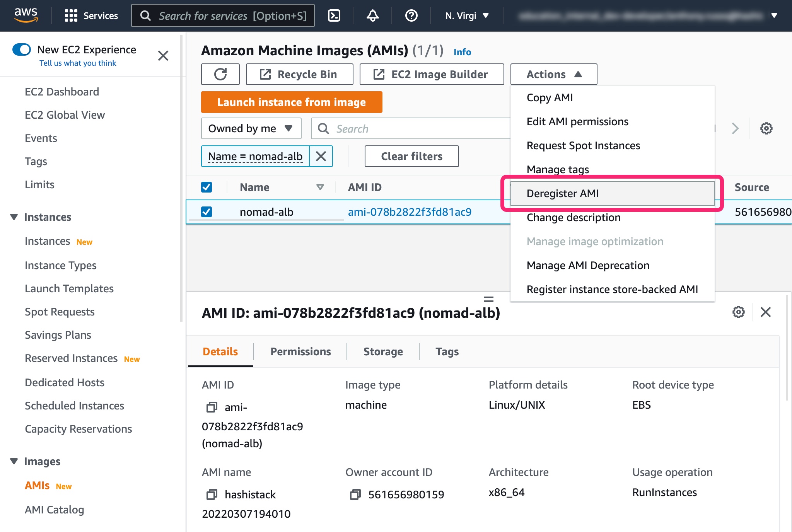The image size is (792, 532).
Task: Open the help question mark icon
Action: (x=411, y=15)
